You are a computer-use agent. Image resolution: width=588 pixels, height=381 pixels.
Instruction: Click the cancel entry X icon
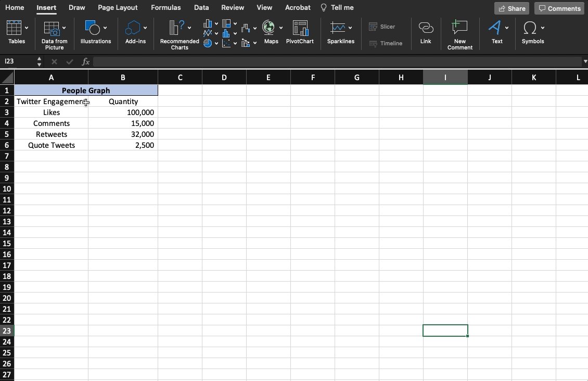point(54,61)
